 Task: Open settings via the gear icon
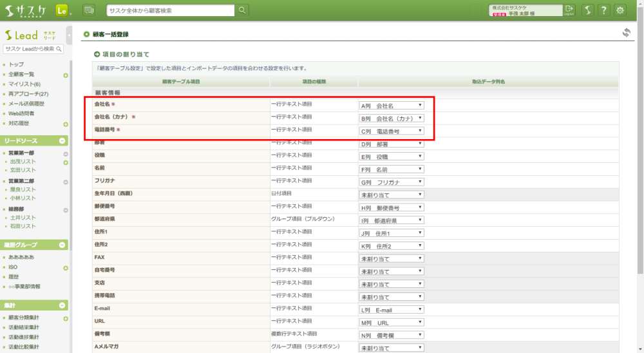621,10
